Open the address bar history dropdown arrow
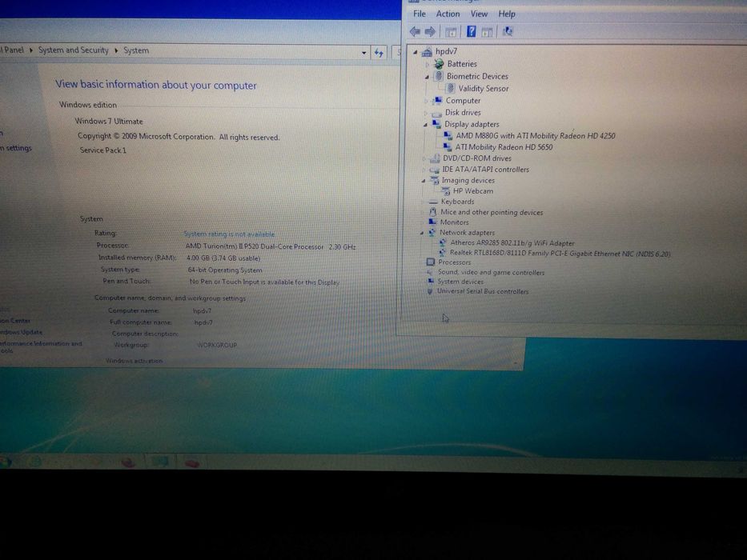 click(x=363, y=53)
